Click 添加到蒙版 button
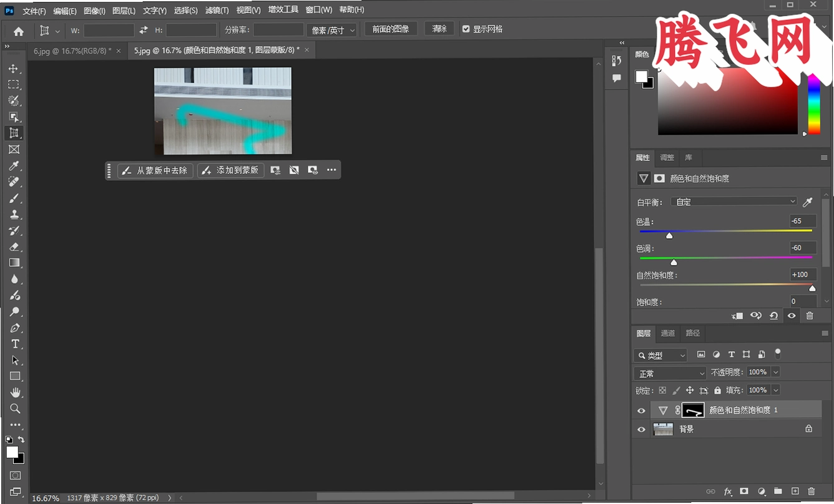 coord(231,170)
